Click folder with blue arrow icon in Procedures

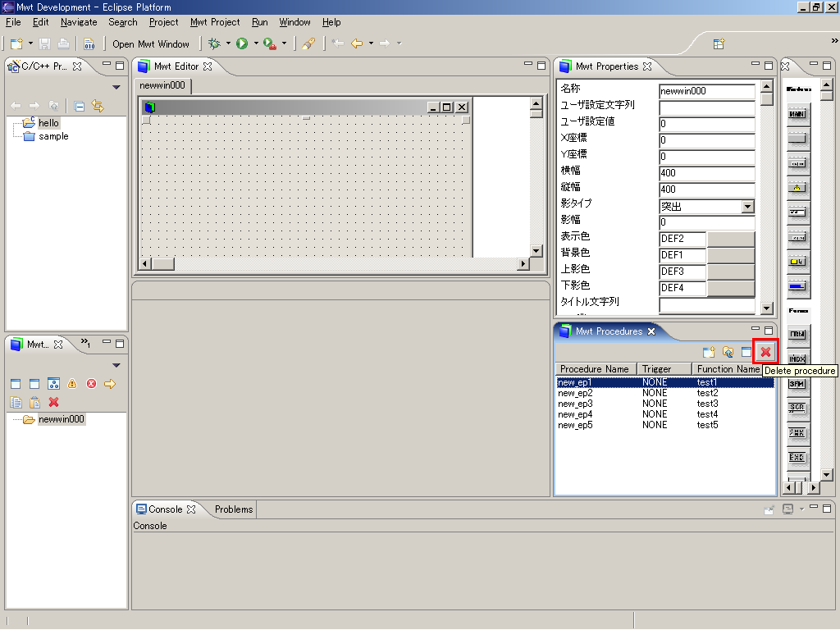point(728,352)
